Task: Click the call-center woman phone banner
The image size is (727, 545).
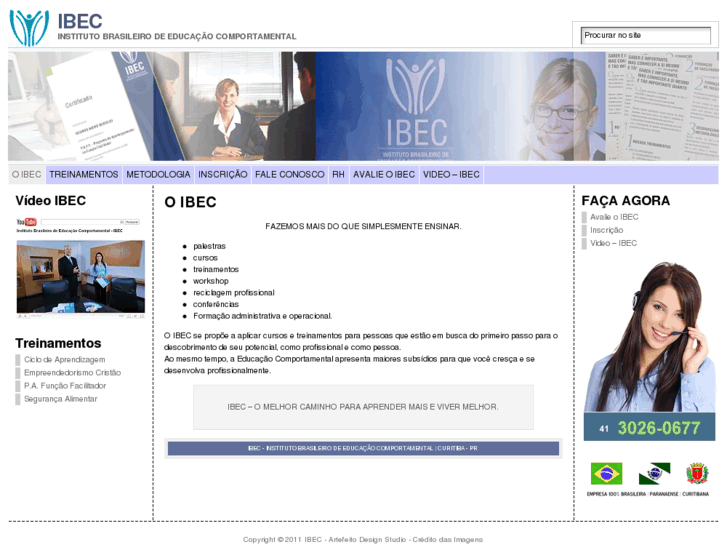Action: pyautogui.click(x=649, y=351)
